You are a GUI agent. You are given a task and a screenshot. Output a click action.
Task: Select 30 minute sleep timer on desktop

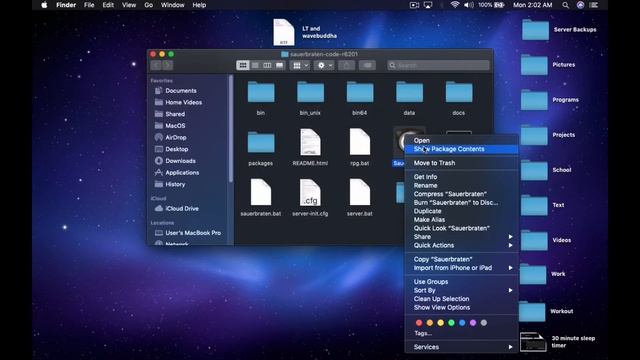coord(558,342)
